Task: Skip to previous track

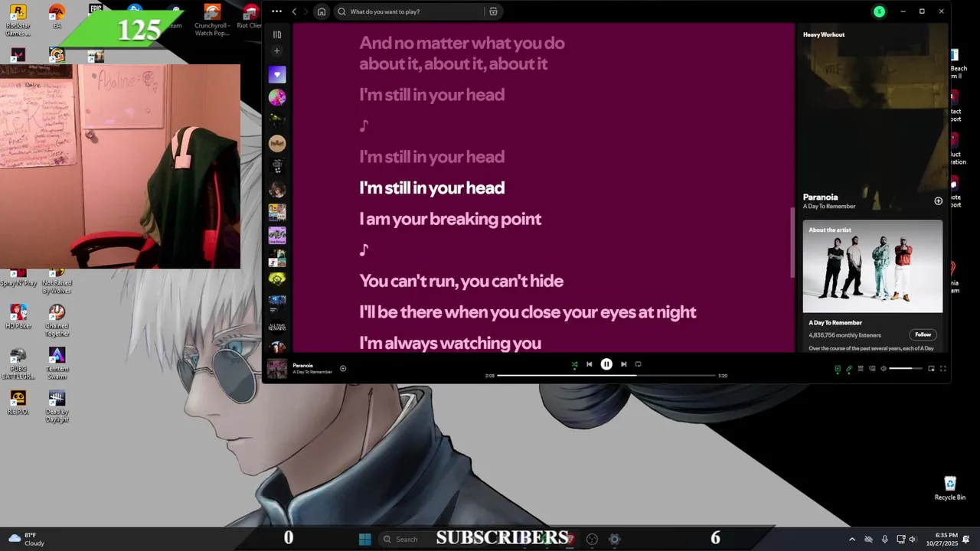Action: pyautogui.click(x=589, y=364)
